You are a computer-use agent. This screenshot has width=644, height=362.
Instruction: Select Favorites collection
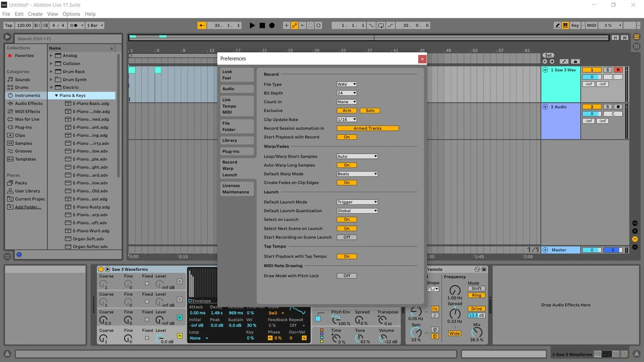pos(24,56)
